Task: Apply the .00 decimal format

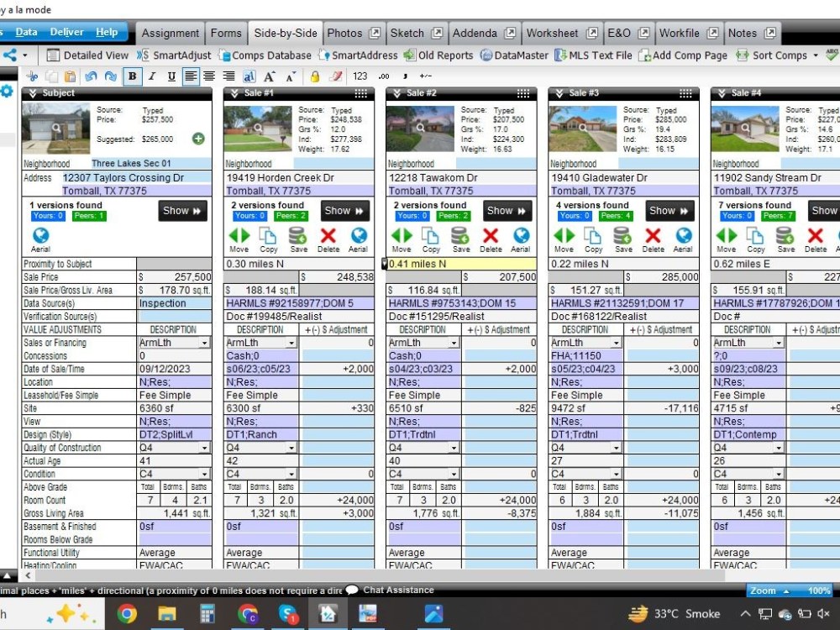Action: click(384, 76)
